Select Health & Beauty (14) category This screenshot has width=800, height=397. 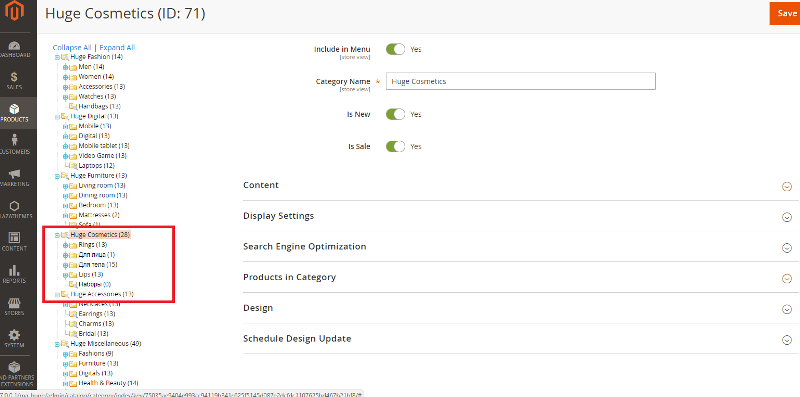tap(108, 383)
